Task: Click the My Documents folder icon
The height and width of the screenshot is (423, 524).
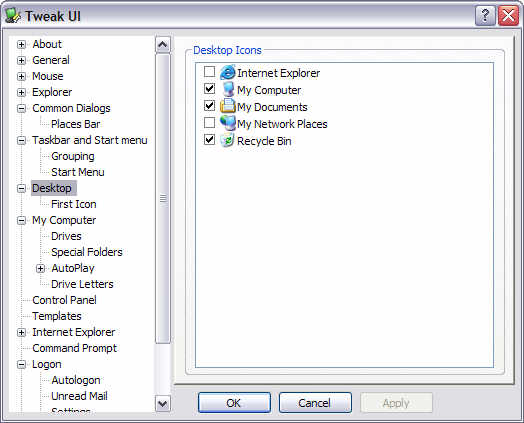Action: click(x=228, y=106)
